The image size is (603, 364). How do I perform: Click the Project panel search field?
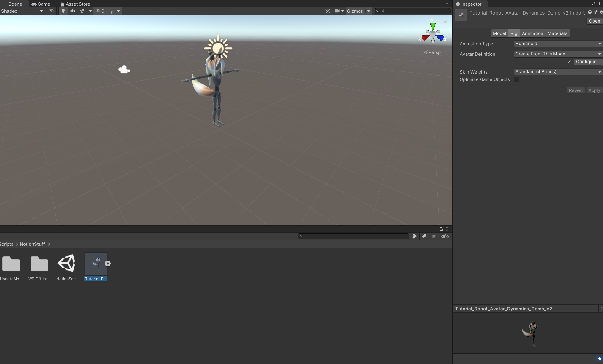click(x=353, y=236)
